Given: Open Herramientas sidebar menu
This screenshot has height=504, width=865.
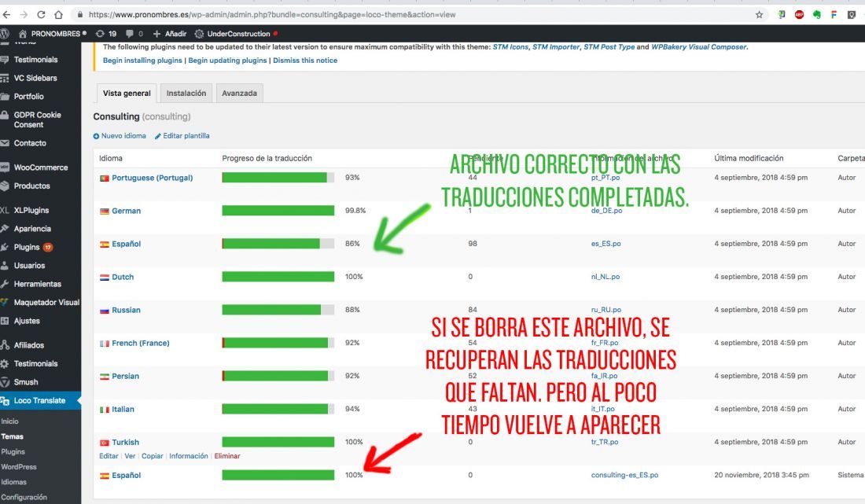Looking at the screenshot, I should pos(38,285).
